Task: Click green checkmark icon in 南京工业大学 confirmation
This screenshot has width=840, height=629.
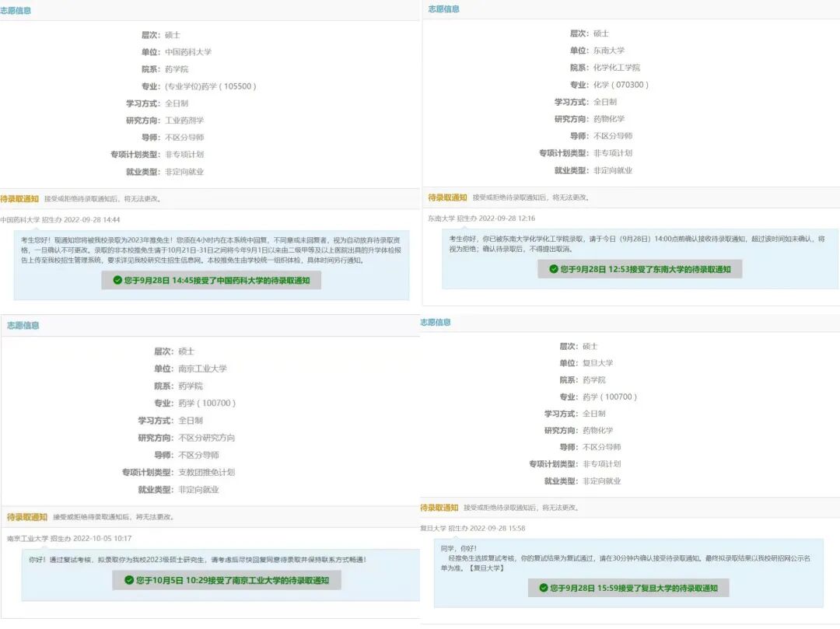Action: coord(129,580)
